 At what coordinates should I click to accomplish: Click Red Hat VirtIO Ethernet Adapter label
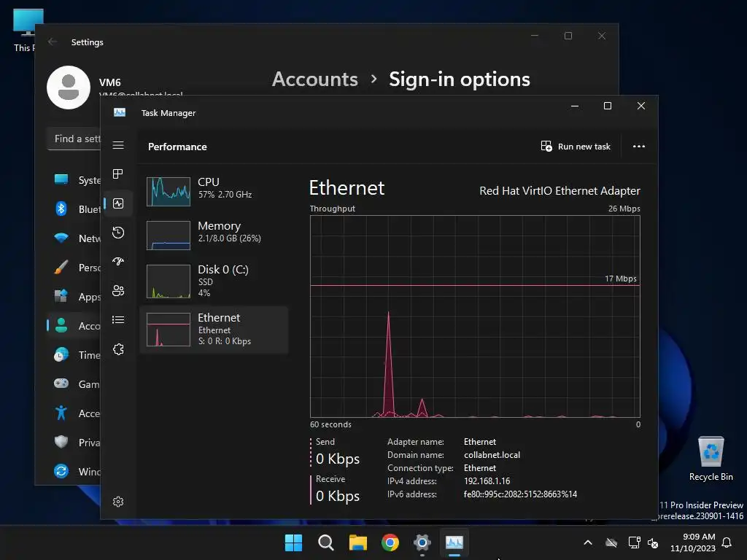coord(560,191)
